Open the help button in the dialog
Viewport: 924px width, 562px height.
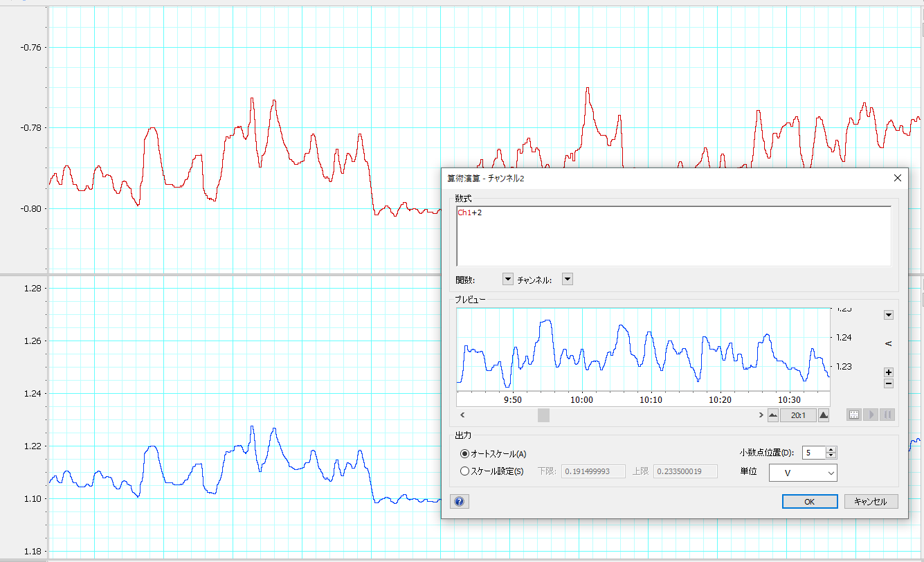click(460, 502)
